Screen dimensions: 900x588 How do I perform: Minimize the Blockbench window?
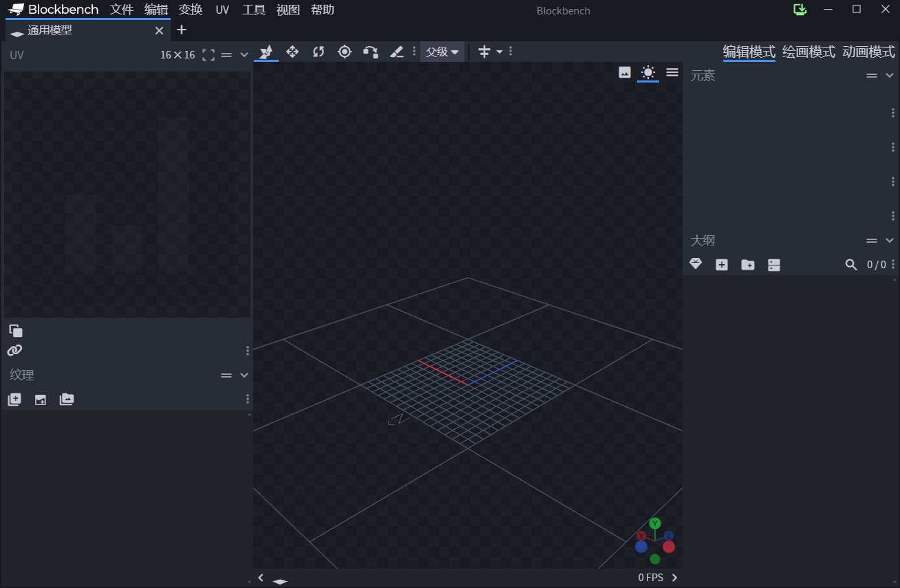click(828, 10)
